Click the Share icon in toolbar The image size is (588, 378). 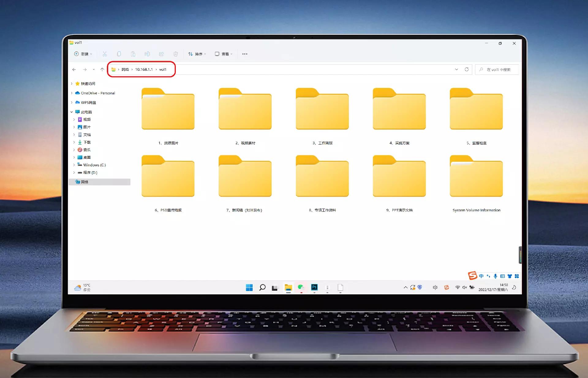161,54
